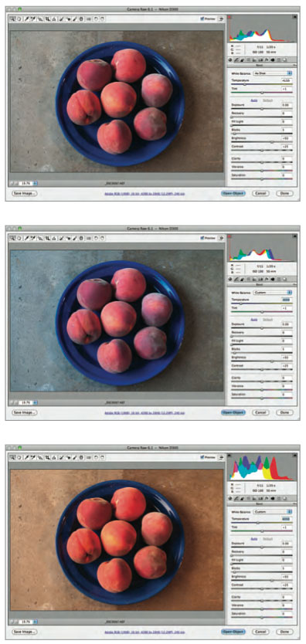This screenshot has width=306, height=644.
Task: Select the Adjustment Brush in the blue-tinted window
Action: point(75,238)
